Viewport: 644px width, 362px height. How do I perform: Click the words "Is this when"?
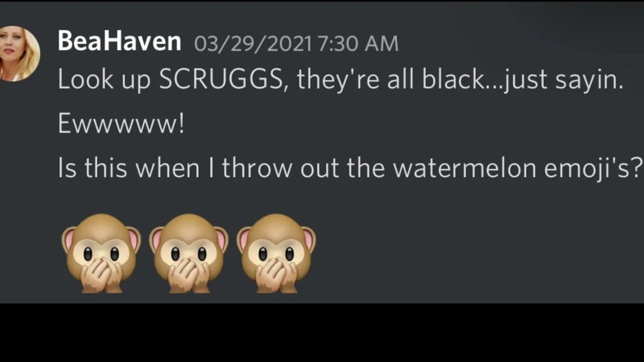129,168
